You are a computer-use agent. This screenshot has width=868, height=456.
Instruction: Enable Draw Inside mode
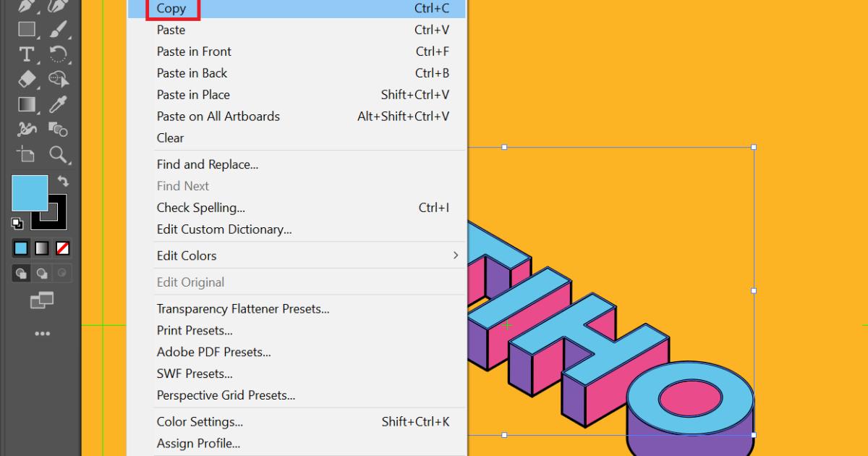point(63,274)
